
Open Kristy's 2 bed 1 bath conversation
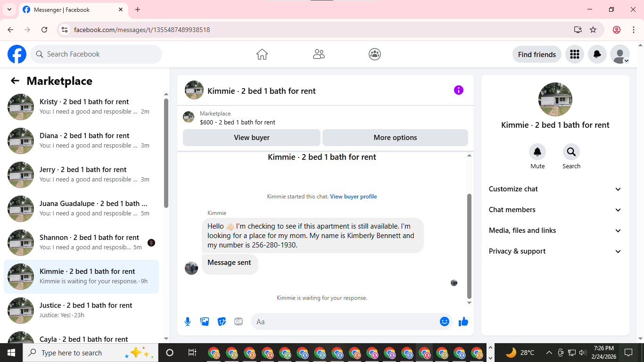(81, 107)
